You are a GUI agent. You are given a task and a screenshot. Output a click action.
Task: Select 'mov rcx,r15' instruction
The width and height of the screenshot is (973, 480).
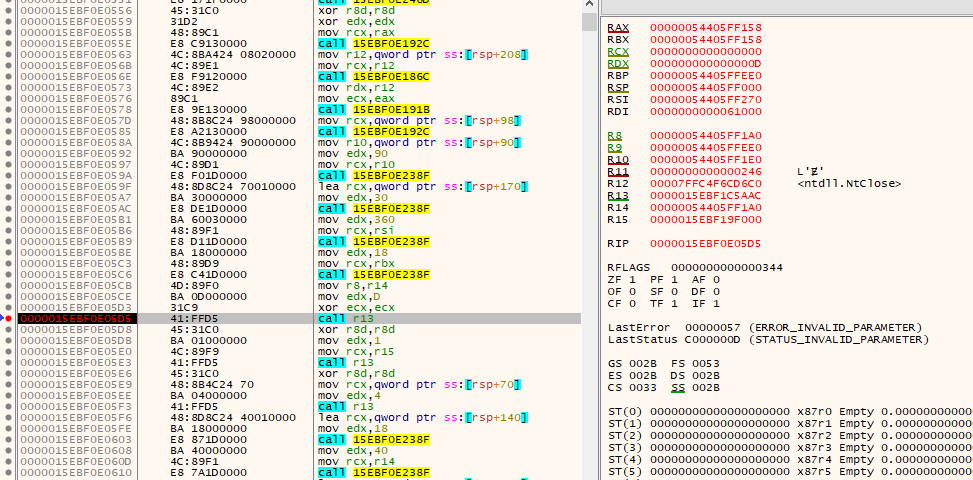tap(351, 351)
